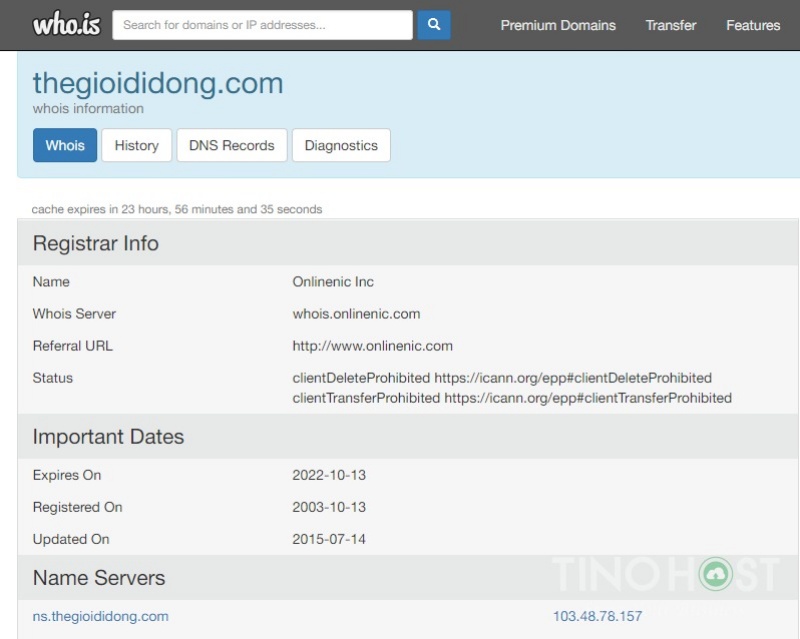This screenshot has height=639, width=800.
Task: Open the Features menu item
Action: pyautogui.click(x=753, y=25)
